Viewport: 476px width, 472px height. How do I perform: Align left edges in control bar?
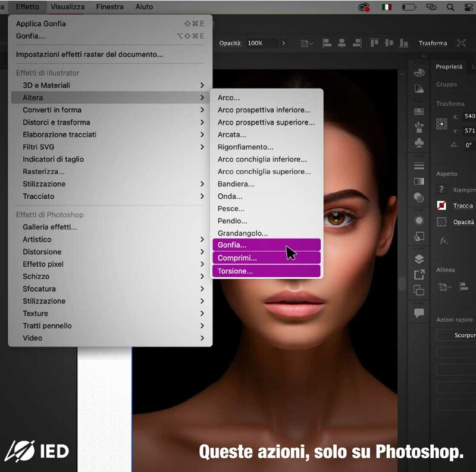coord(327,43)
